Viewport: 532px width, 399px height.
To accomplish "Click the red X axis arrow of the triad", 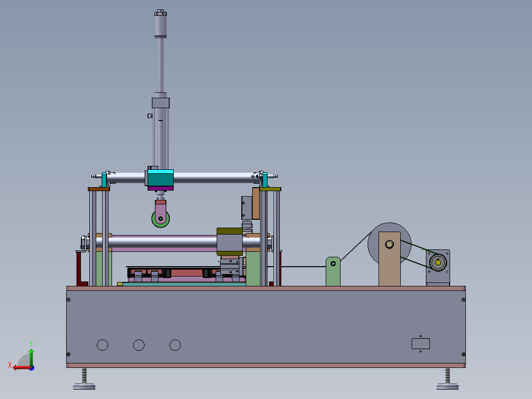I will tap(21, 368).
